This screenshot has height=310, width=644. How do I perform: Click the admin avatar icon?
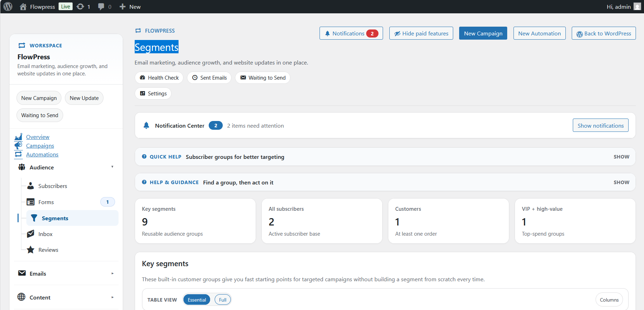point(637,7)
